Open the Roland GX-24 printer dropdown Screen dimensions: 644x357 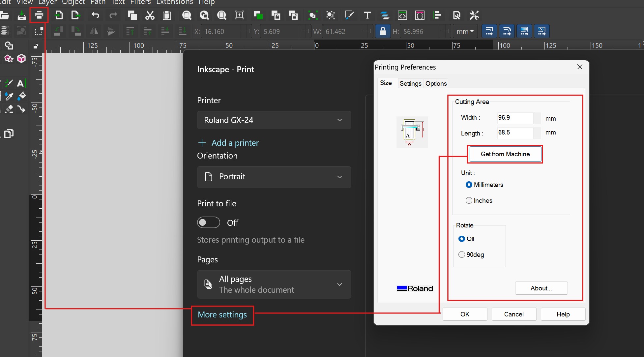(x=274, y=120)
